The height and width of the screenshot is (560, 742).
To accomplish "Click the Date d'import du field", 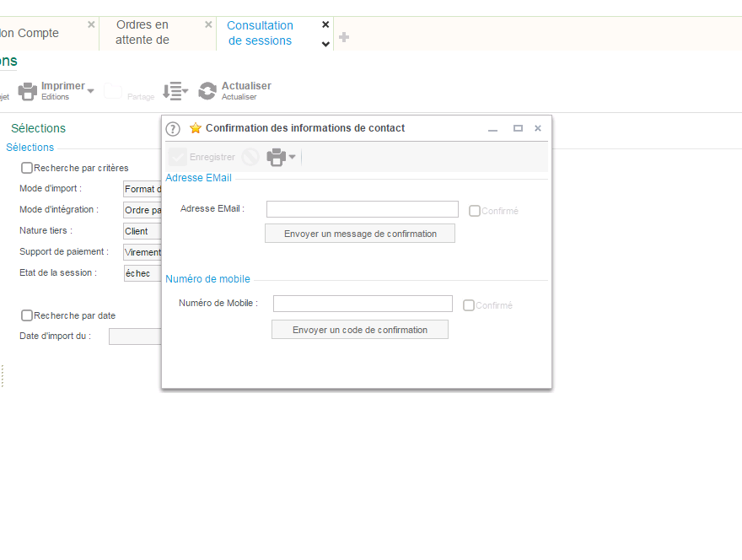I will [x=136, y=337].
